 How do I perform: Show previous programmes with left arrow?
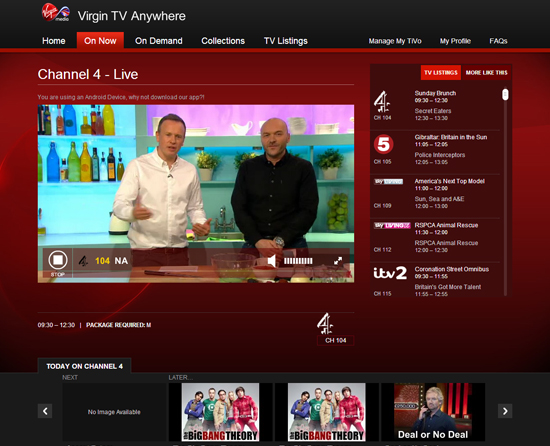[x=45, y=411]
